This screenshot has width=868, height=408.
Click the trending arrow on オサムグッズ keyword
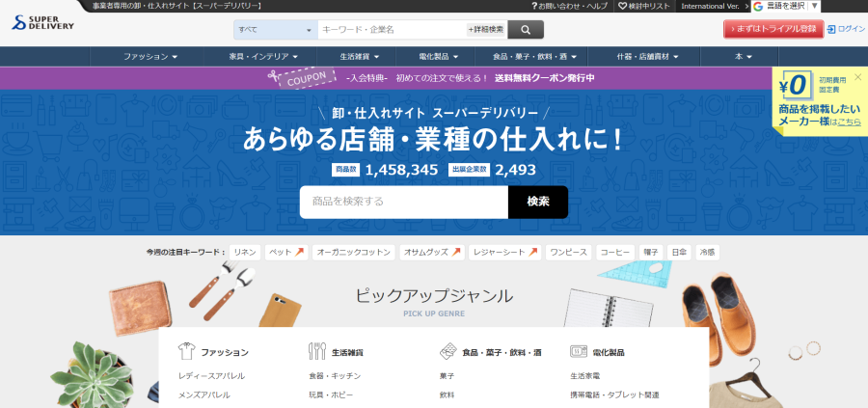point(456,253)
